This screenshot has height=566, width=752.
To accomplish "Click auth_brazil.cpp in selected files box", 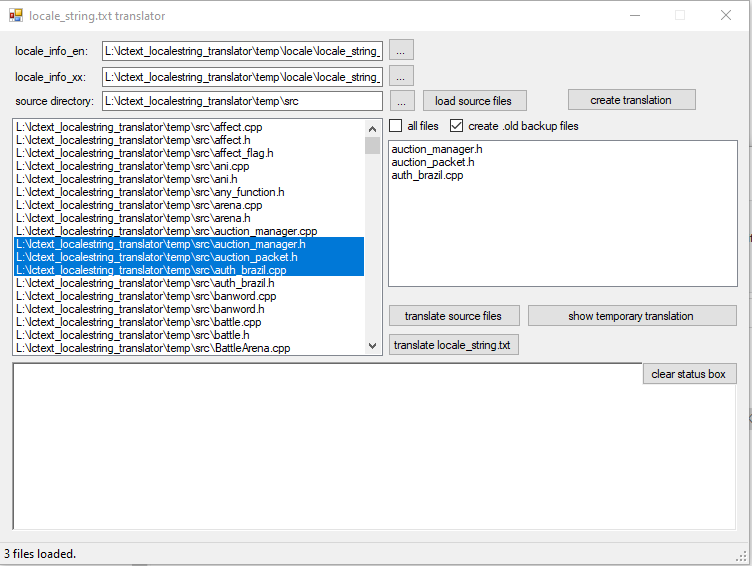I will pyautogui.click(x=427, y=175).
